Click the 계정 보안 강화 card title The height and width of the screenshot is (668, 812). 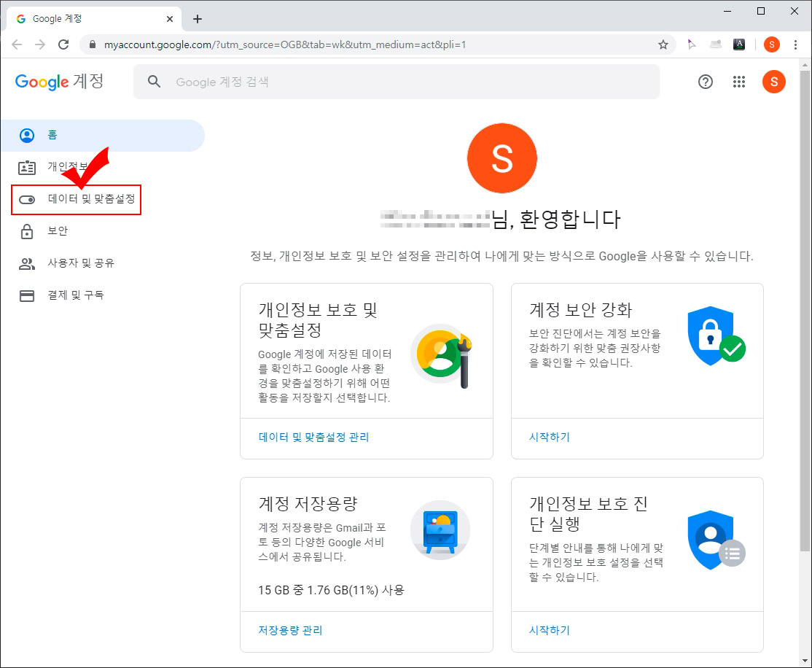[580, 310]
